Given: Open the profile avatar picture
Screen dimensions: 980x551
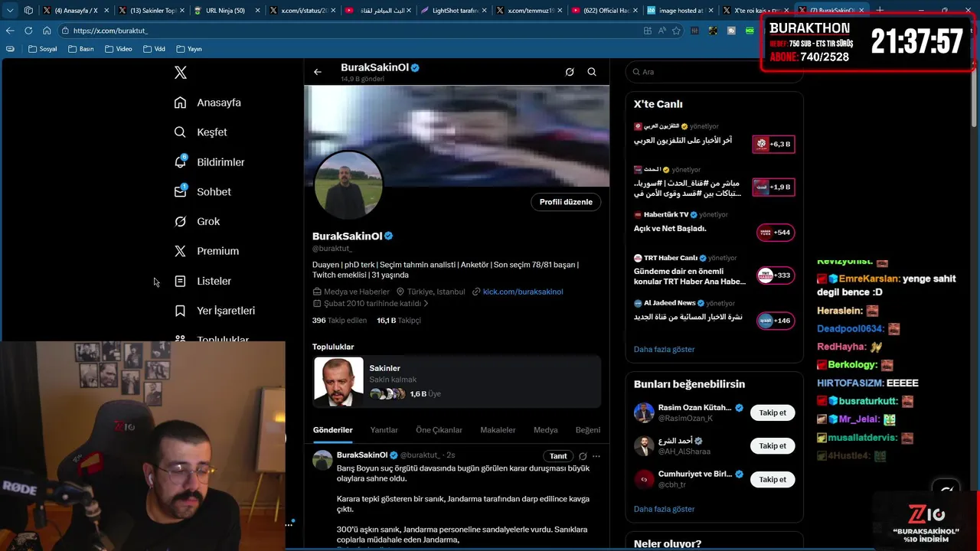Looking at the screenshot, I should [348, 184].
